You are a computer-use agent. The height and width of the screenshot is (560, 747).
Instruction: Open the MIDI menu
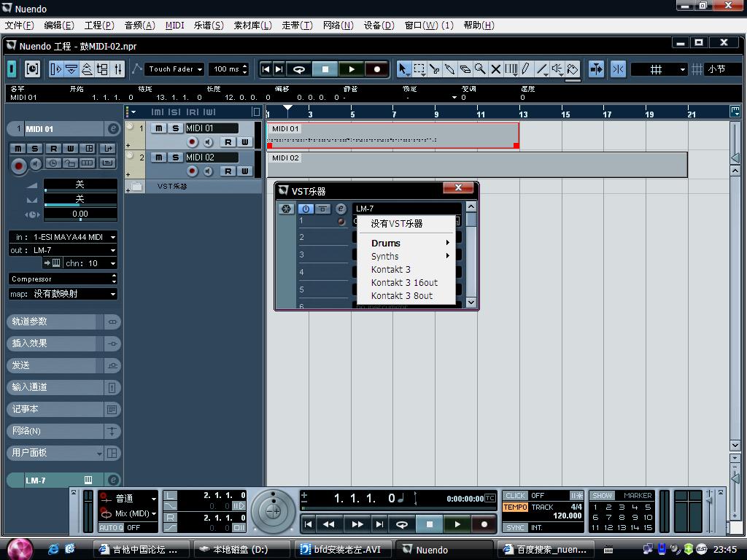[x=174, y=26]
